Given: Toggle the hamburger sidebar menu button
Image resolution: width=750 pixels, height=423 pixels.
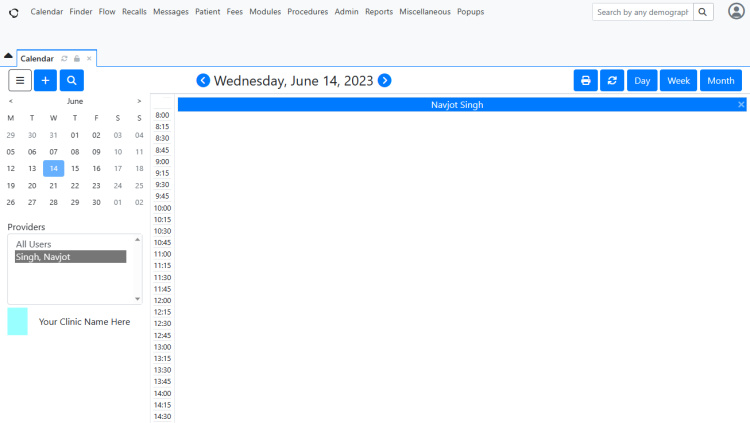Looking at the screenshot, I should 20,80.
